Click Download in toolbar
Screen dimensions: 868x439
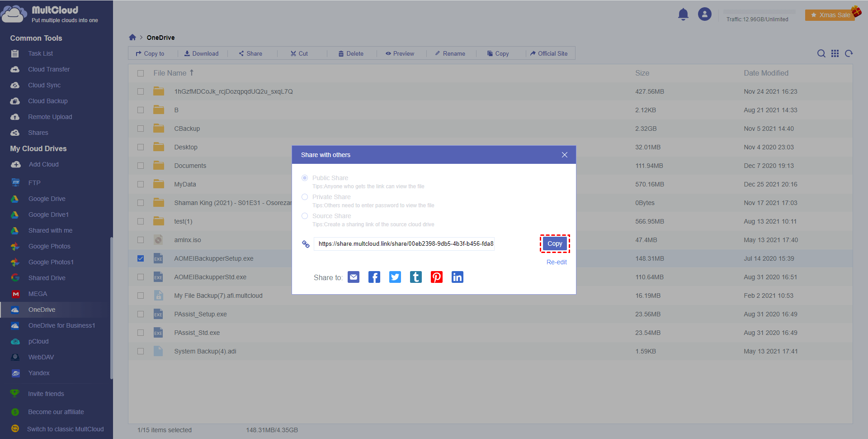pos(201,53)
